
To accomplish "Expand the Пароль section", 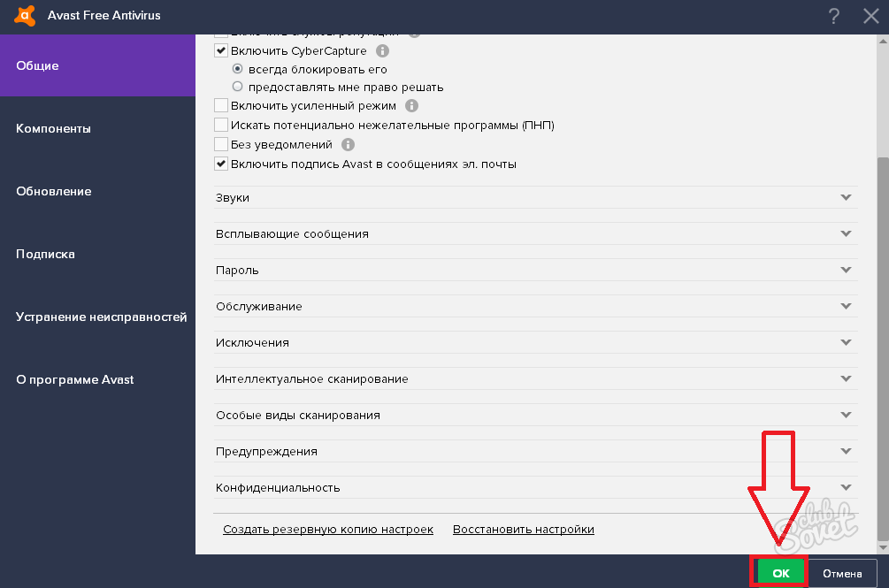I will pyautogui.click(x=535, y=270).
